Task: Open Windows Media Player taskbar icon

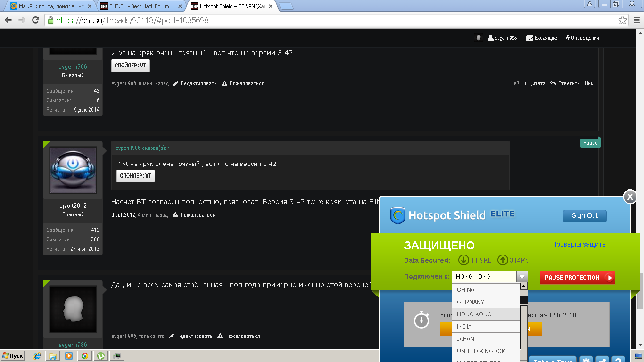Action: pyautogui.click(x=69, y=356)
